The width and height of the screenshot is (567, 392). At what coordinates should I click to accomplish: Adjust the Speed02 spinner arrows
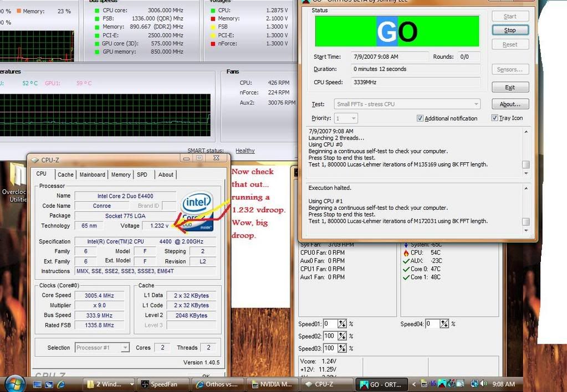(342, 336)
